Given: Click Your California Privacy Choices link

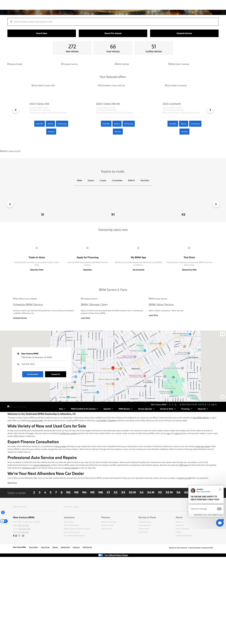Looking at the screenshot, I should (116, 555).
